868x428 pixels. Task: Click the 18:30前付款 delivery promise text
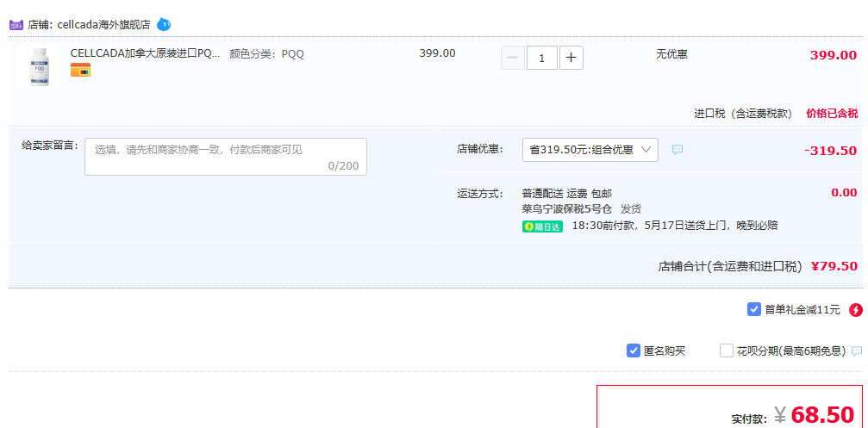pos(675,226)
